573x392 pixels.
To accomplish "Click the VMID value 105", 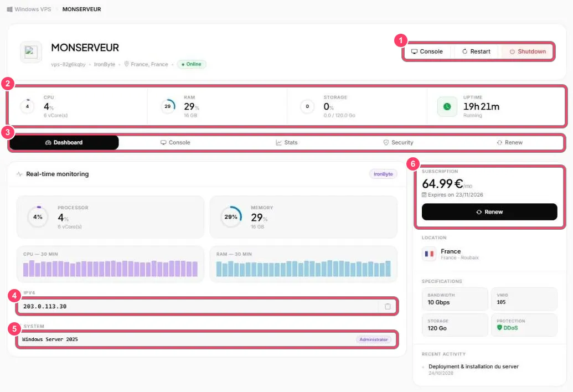I will click(x=501, y=302).
